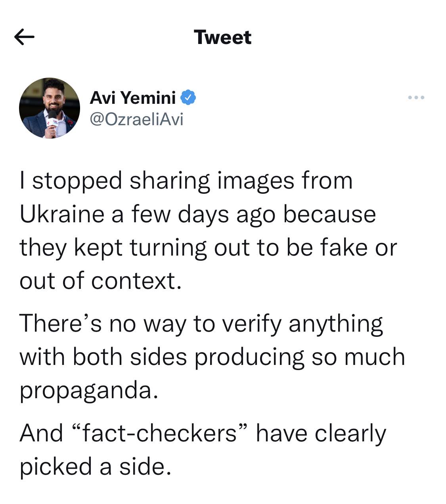Open the three-dot more options menu
The width and height of the screenshot is (446, 504).
tap(416, 97)
